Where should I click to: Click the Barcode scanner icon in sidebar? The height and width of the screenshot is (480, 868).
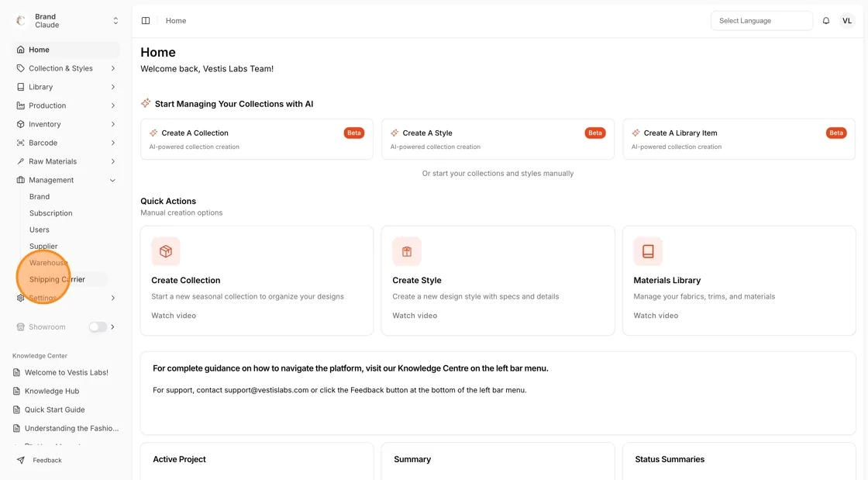[x=20, y=143]
